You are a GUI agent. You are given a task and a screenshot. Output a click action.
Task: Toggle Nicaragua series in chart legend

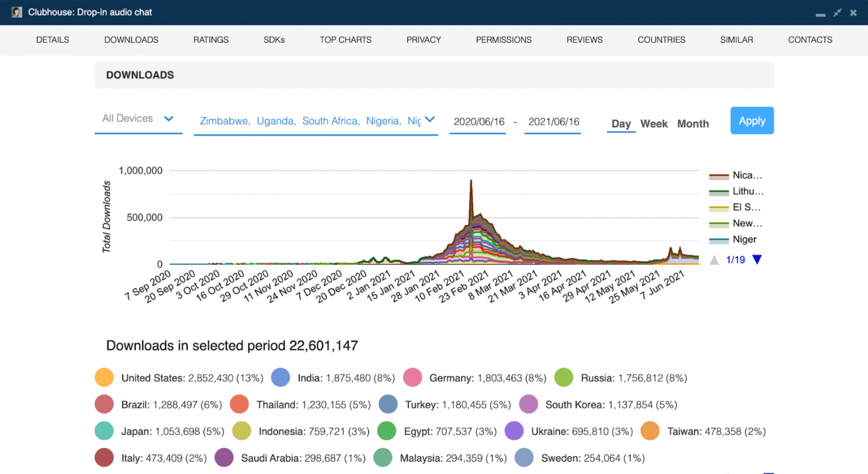[736, 176]
